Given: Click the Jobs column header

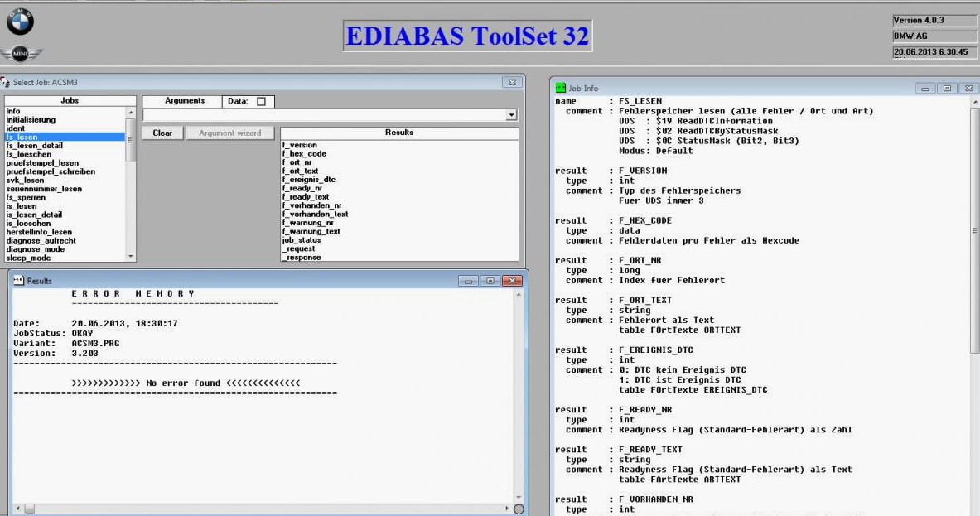Looking at the screenshot, I should (70, 100).
